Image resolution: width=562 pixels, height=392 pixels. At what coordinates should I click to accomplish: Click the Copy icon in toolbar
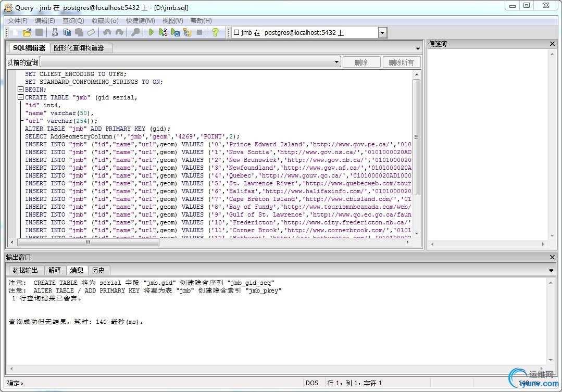click(x=67, y=32)
